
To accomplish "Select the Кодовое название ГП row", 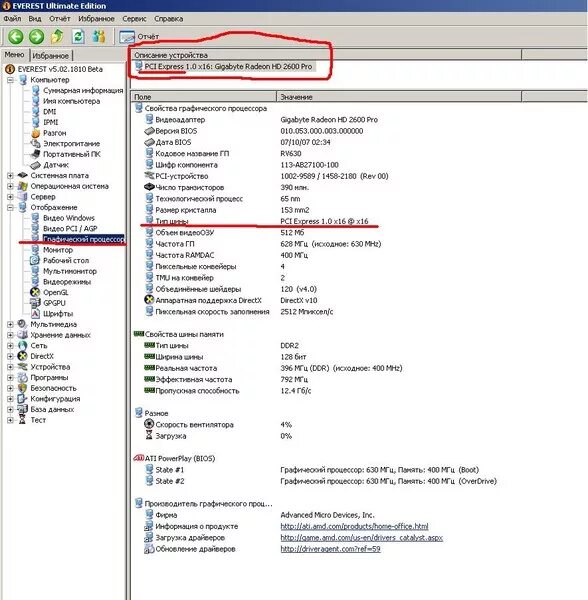I will tap(223, 154).
